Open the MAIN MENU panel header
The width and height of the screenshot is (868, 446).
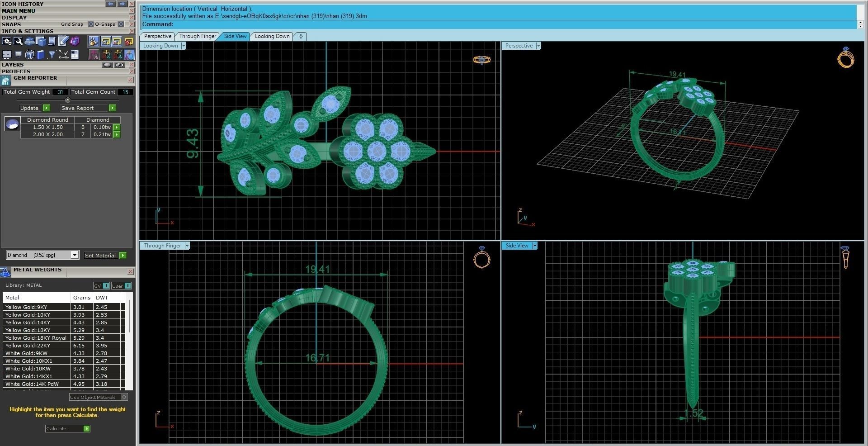(19, 10)
